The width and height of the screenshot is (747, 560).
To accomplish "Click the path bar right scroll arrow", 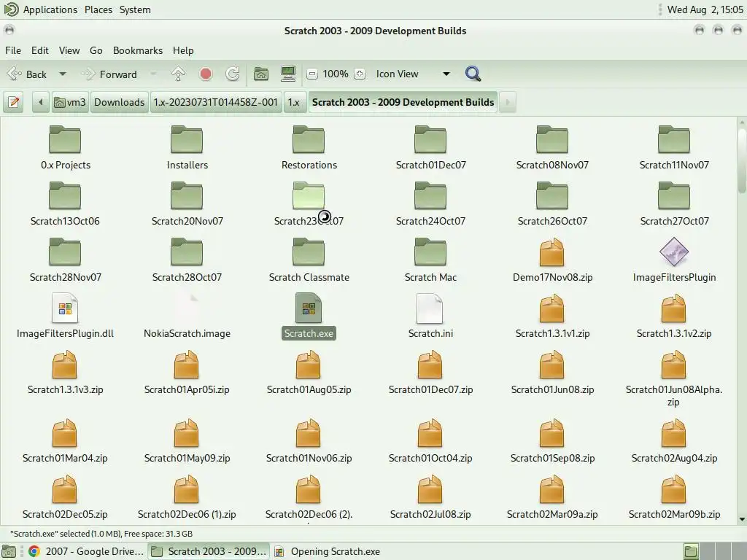I will 508,102.
